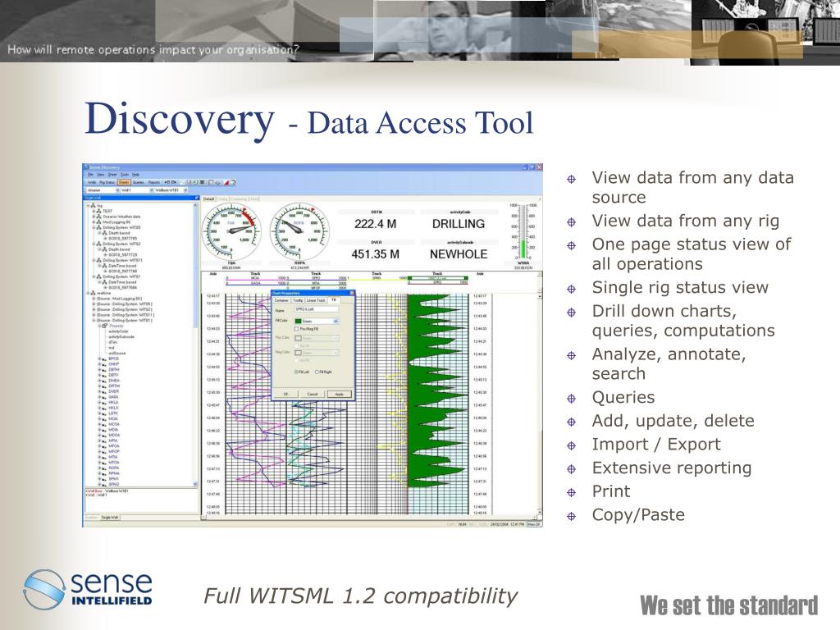Select the activitySubcode property item
840x630 pixels.
point(121,337)
